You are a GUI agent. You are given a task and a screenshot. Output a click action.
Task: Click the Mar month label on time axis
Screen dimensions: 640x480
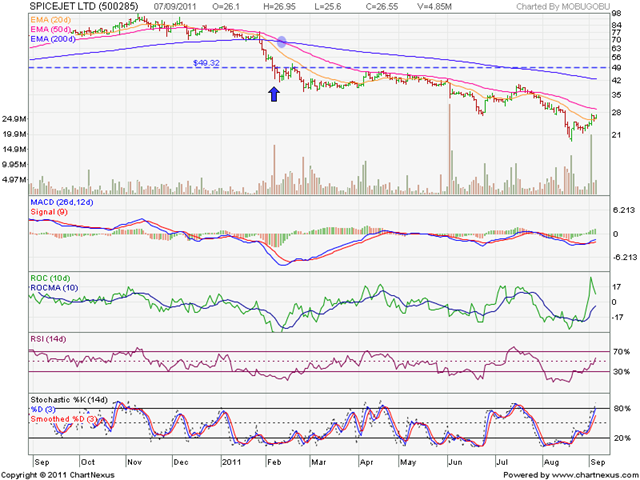pyautogui.click(x=318, y=462)
